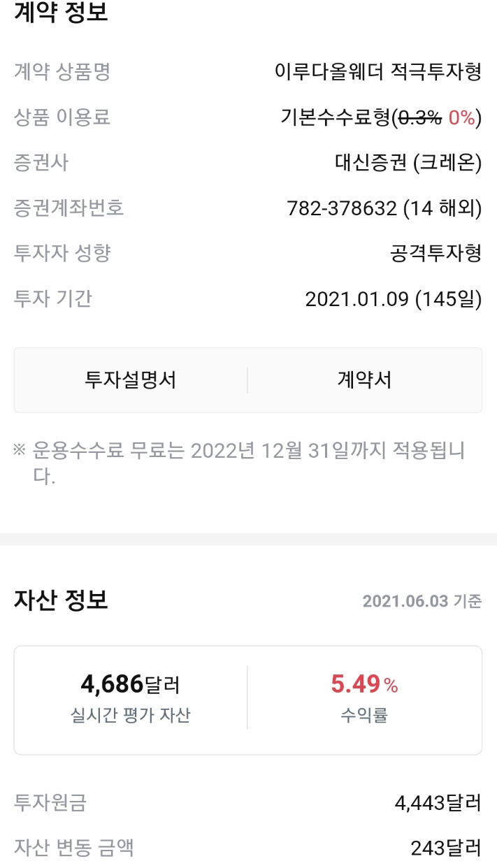Select the 2021.06.03 기준 date label
Image resolution: width=497 pixels, height=868 pixels.
(424, 601)
